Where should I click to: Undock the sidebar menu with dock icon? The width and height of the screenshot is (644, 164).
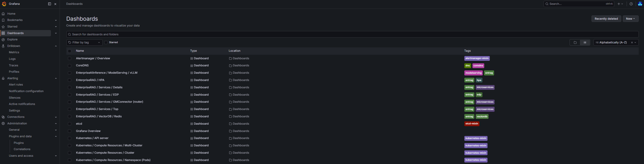point(49,4)
